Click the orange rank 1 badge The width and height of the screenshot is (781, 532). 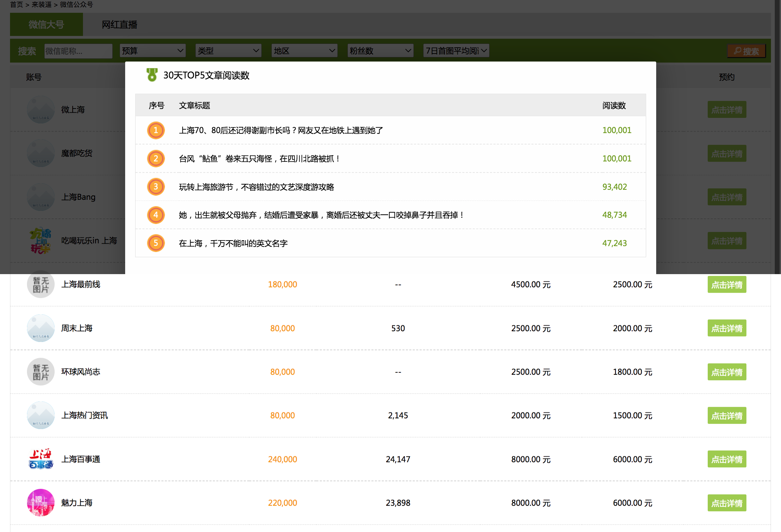point(156,130)
